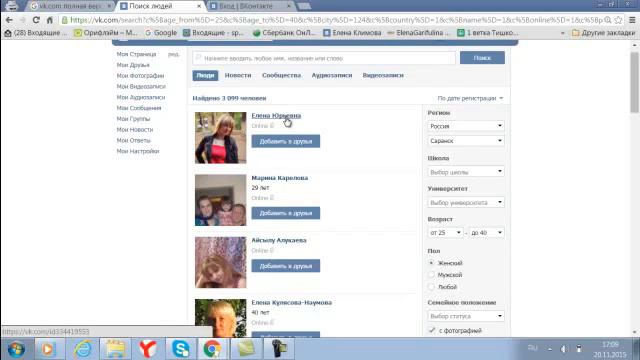640x360 pixels.
Task: Open Марина Карелова profile photo thumbnail
Action: (x=220, y=200)
